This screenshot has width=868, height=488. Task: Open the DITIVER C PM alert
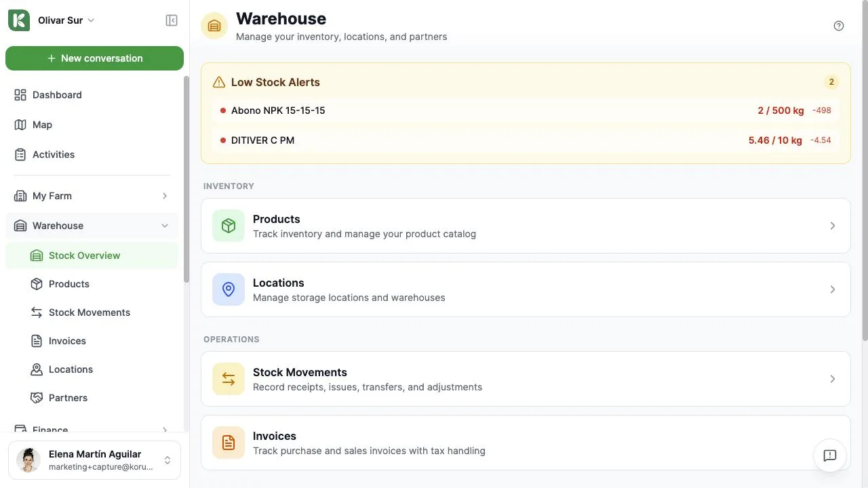pyautogui.click(x=526, y=140)
